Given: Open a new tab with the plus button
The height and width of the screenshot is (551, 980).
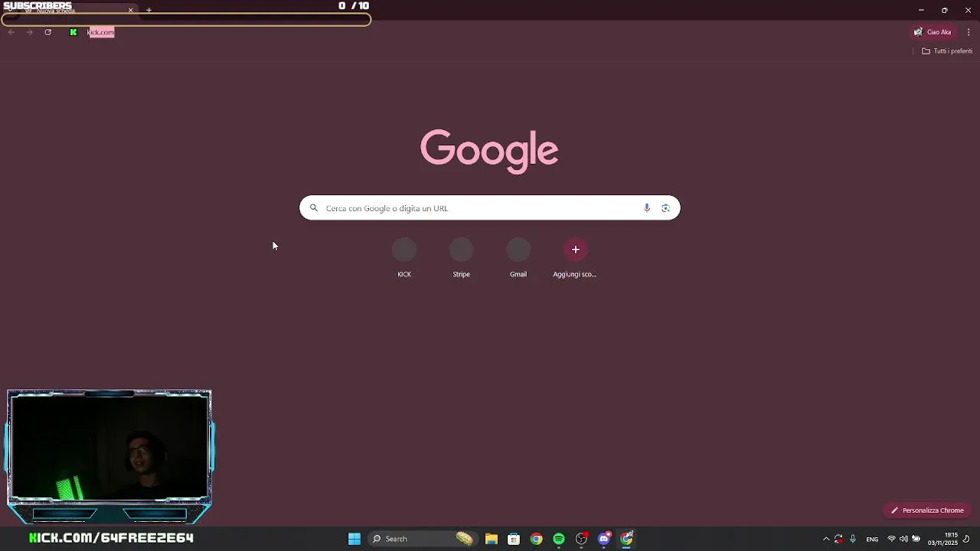Looking at the screenshot, I should (149, 10).
